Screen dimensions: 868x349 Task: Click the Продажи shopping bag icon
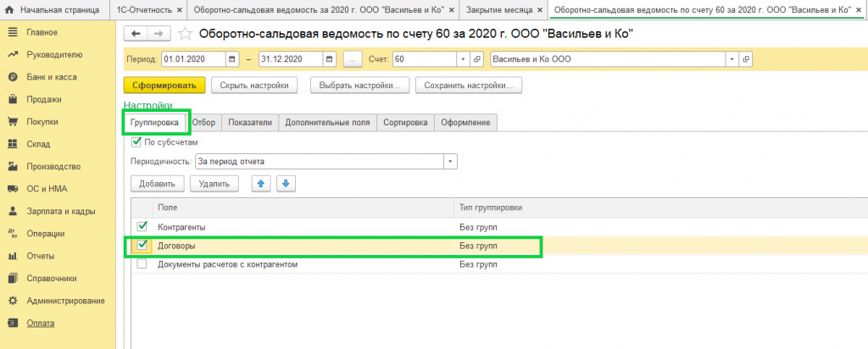tap(13, 100)
